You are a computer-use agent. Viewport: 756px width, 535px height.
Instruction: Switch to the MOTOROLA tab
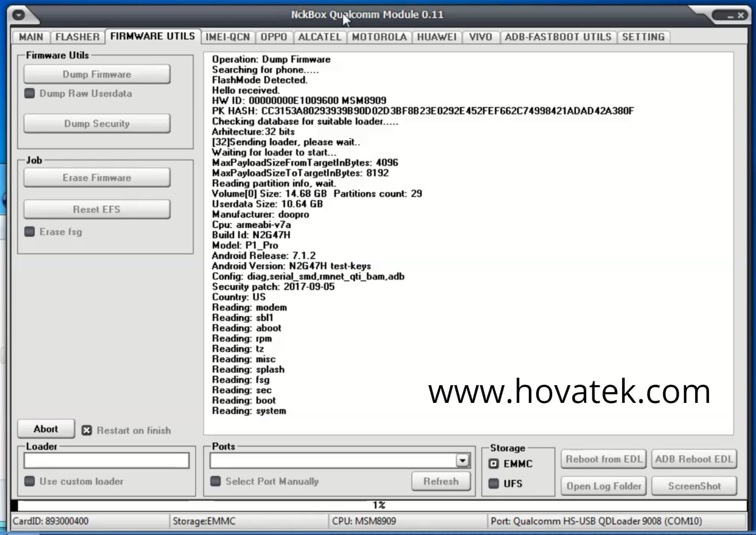tap(379, 37)
